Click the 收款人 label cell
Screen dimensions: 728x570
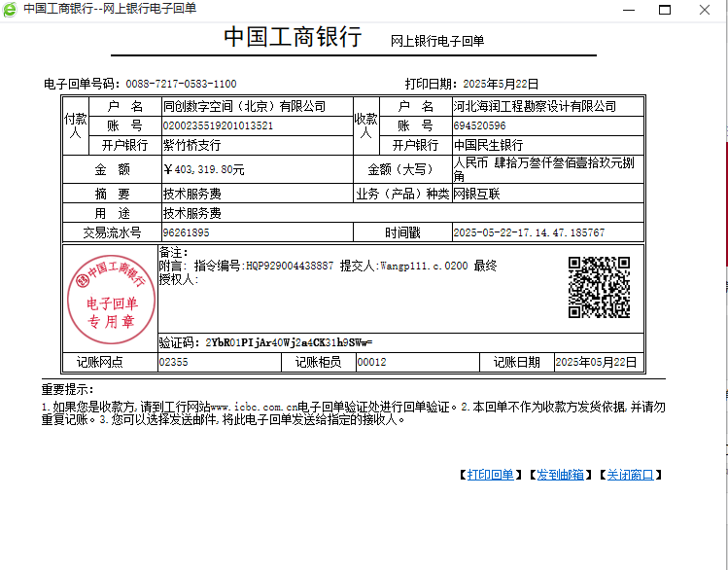[x=366, y=125]
